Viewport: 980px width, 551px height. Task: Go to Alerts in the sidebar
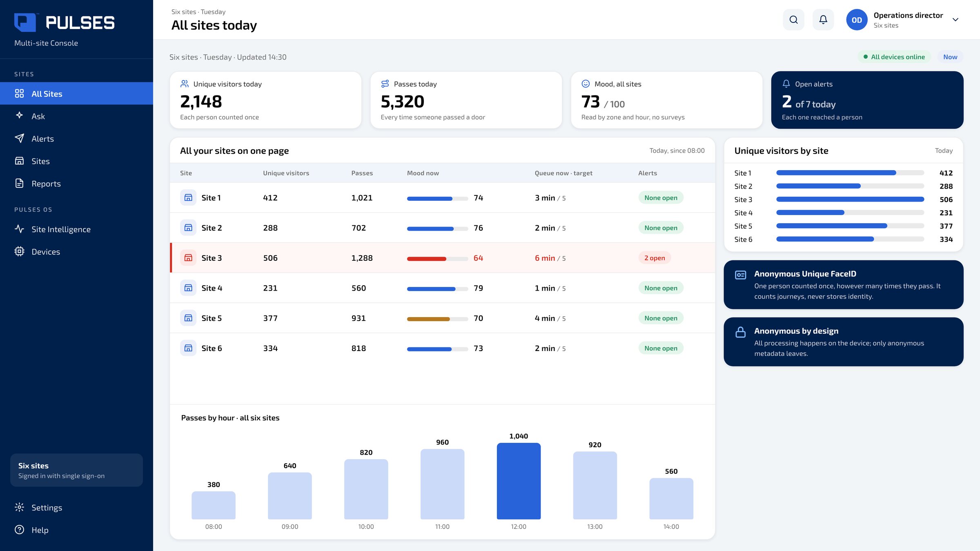pos(76,138)
